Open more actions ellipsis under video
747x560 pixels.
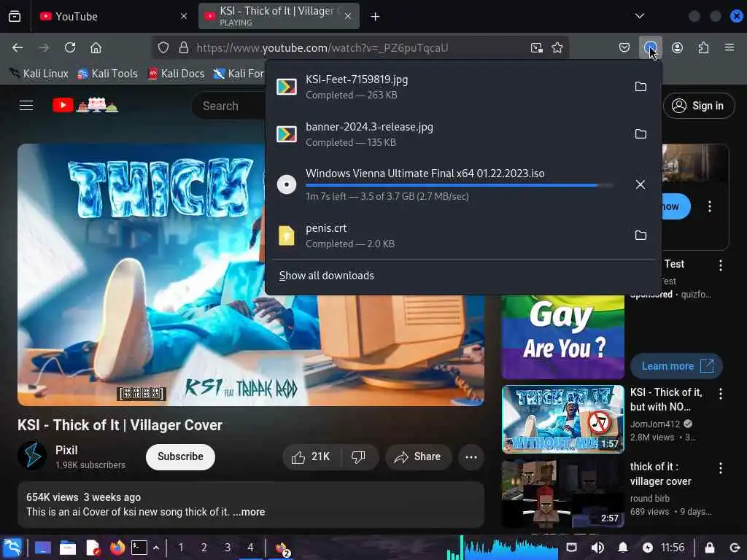point(471,457)
